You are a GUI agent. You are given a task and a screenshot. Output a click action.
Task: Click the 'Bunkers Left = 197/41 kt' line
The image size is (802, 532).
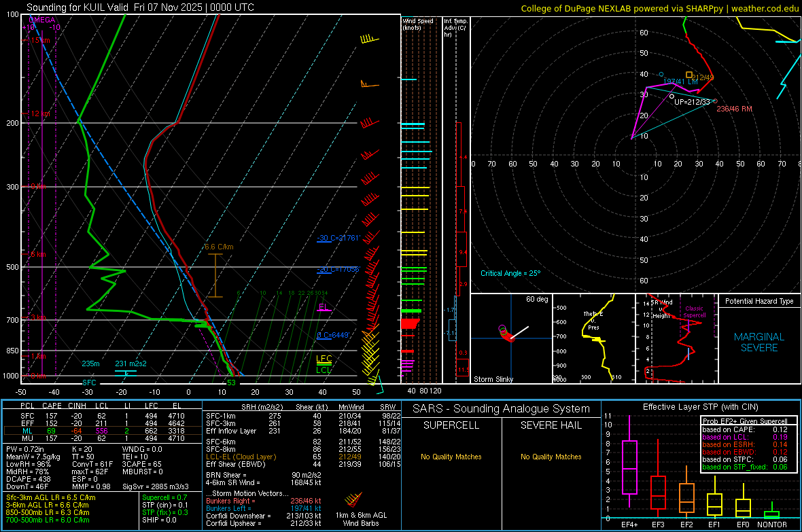(x=264, y=508)
